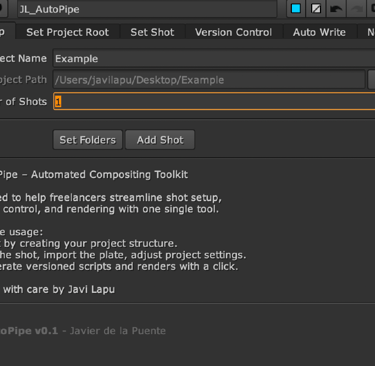The width and height of the screenshot is (375, 366).
Task: Click the undo arrow icon
Action: (x=336, y=9)
